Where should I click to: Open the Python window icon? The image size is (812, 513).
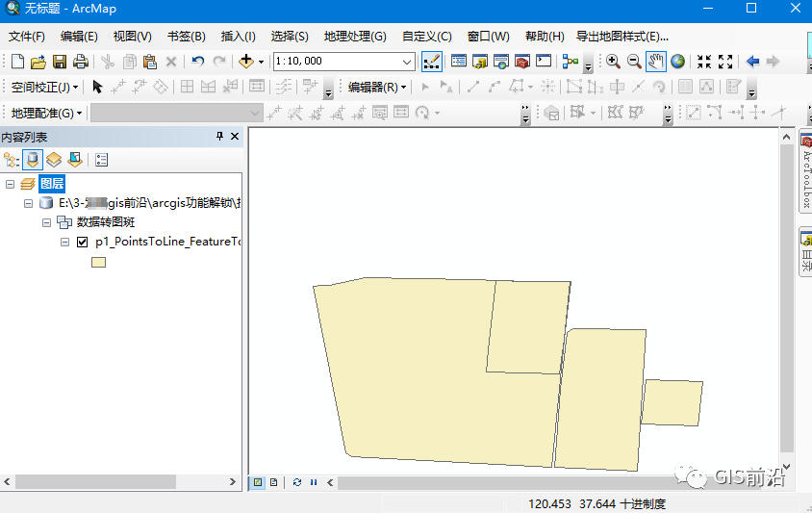(544, 62)
